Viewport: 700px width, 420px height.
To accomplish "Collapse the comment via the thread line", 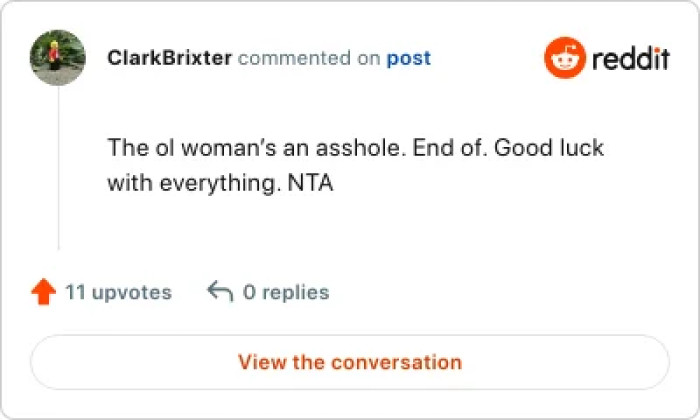I will [x=58, y=170].
